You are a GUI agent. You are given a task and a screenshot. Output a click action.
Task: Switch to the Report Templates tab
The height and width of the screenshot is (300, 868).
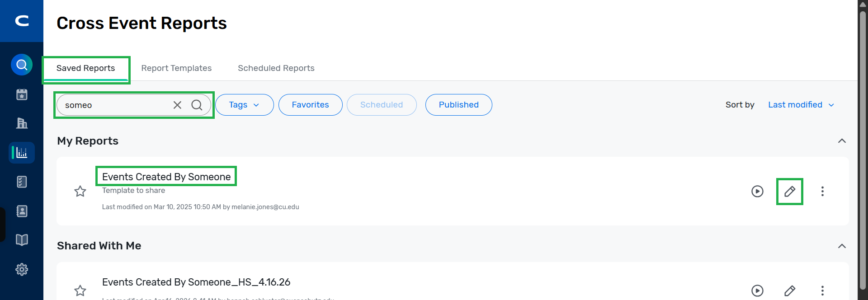coord(176,68)
